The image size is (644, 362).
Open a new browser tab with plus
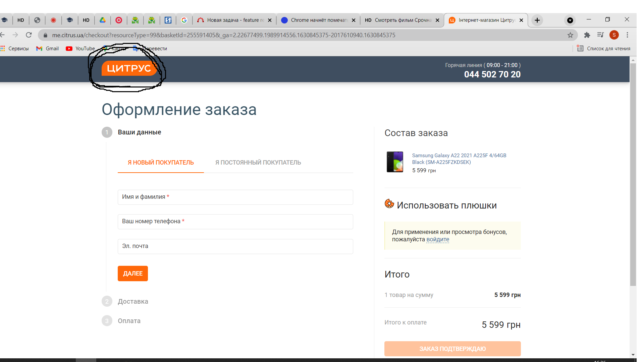[x=537, y=20]
